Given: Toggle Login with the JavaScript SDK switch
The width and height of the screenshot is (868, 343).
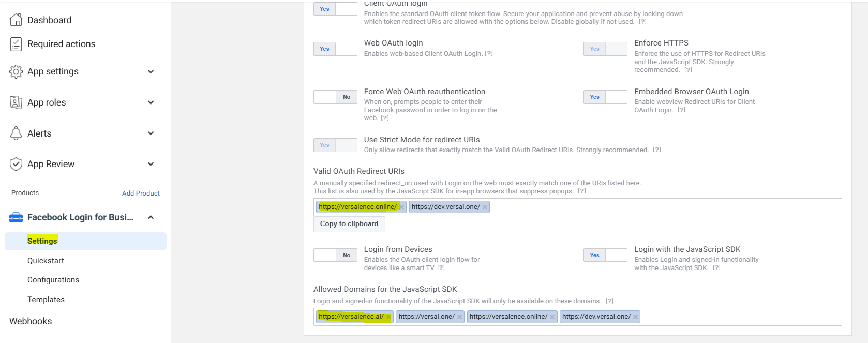Looking at the screenshot, I should (x=605, y=255).
